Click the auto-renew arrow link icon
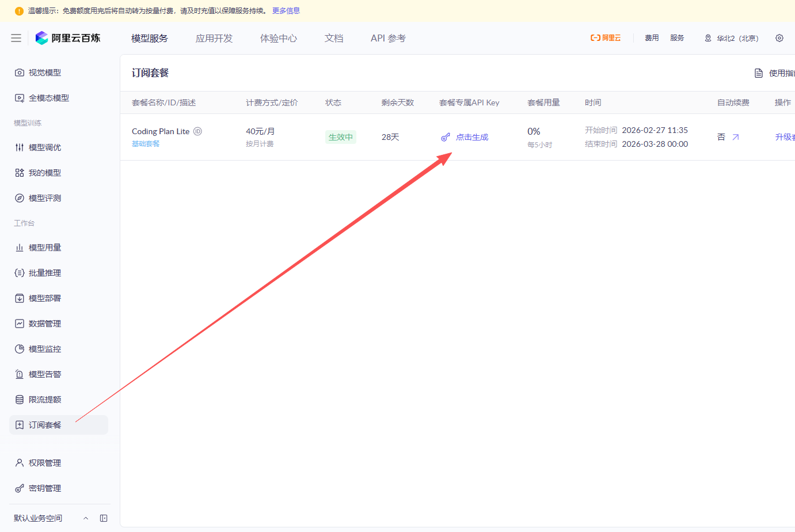This screenshot has width=795, height=532. pos(735,137)
